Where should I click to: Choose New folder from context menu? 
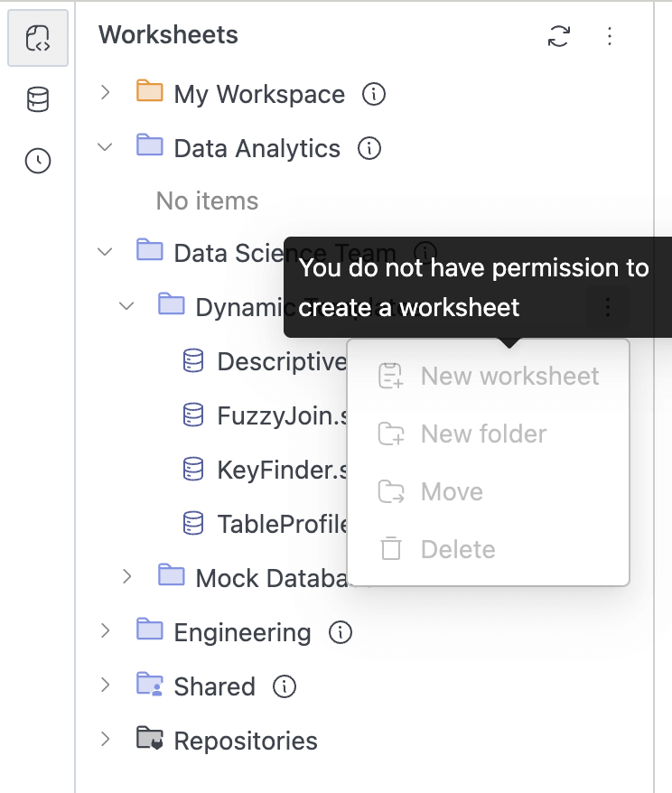click(489, 434)
